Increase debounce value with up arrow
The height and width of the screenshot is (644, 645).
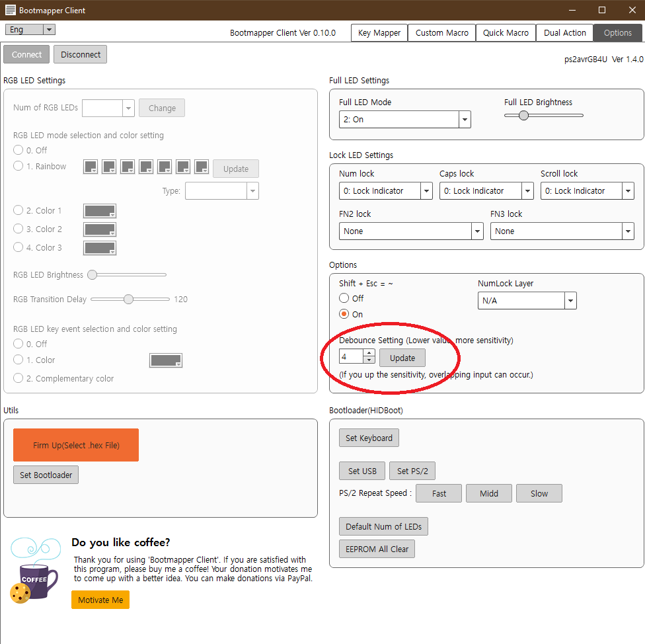[369, 353]
